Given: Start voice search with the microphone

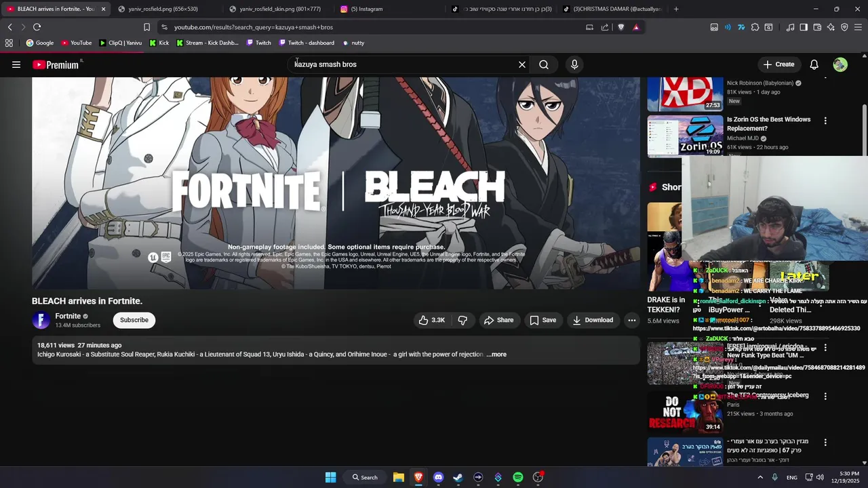Looking at the screenshot, I should (x=574, y=64).
